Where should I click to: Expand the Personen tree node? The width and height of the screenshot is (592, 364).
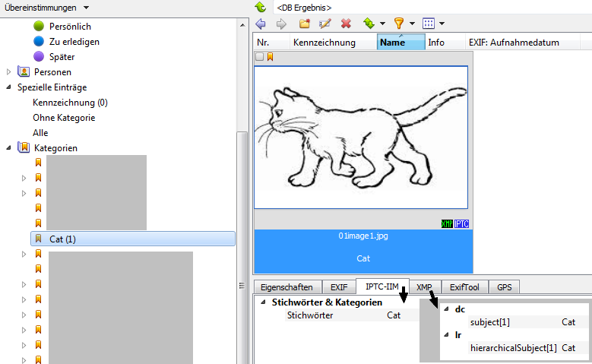coord(9,72)
